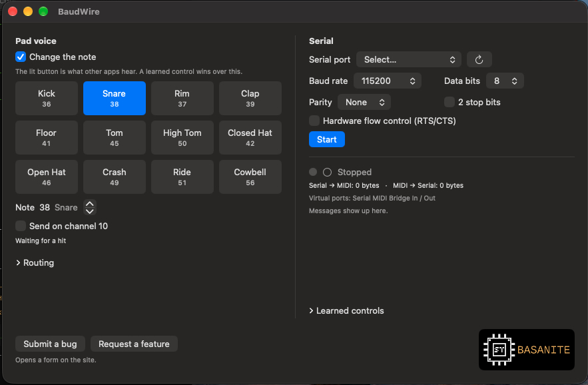
Task: Click the 'Pad voice' heading
Action: tap(36, 41)
